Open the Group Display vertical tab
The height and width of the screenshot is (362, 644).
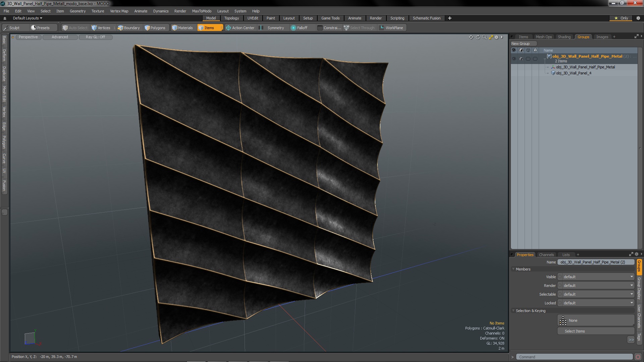point(639,288)
